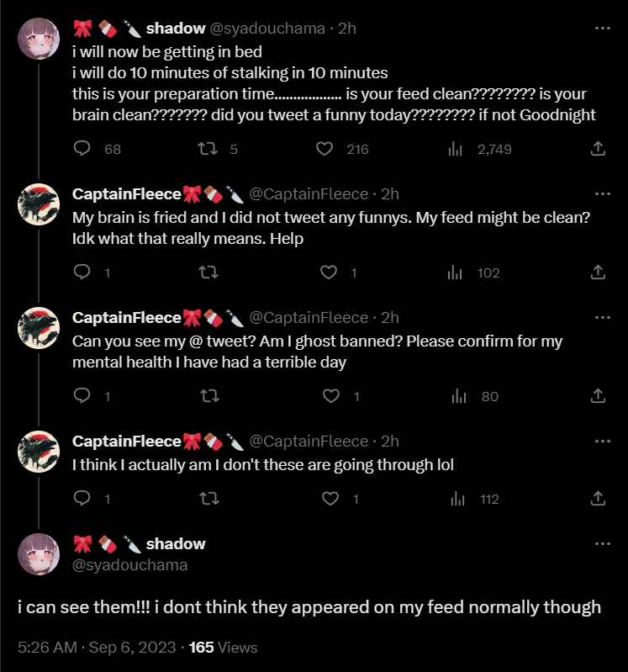Screen dimensions: 628x672
Task: Open the @syadouchama handle in bottom tweet
Action: (130, 565)
